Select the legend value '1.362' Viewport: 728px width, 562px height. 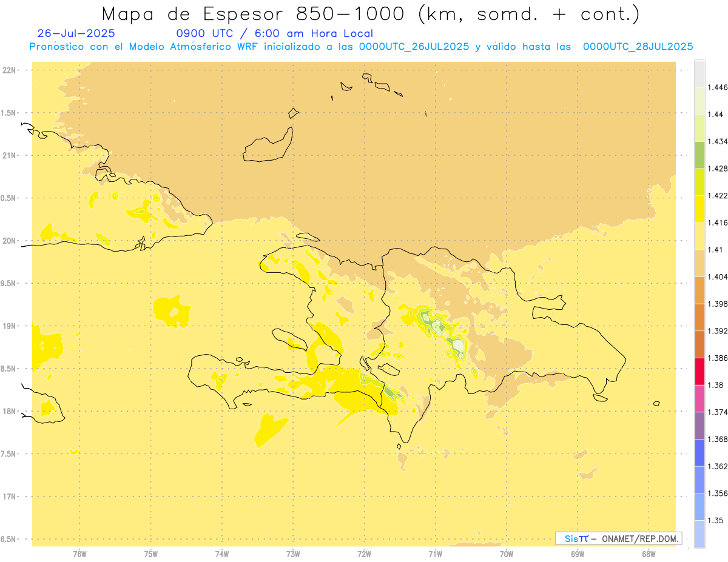point(717,466)
